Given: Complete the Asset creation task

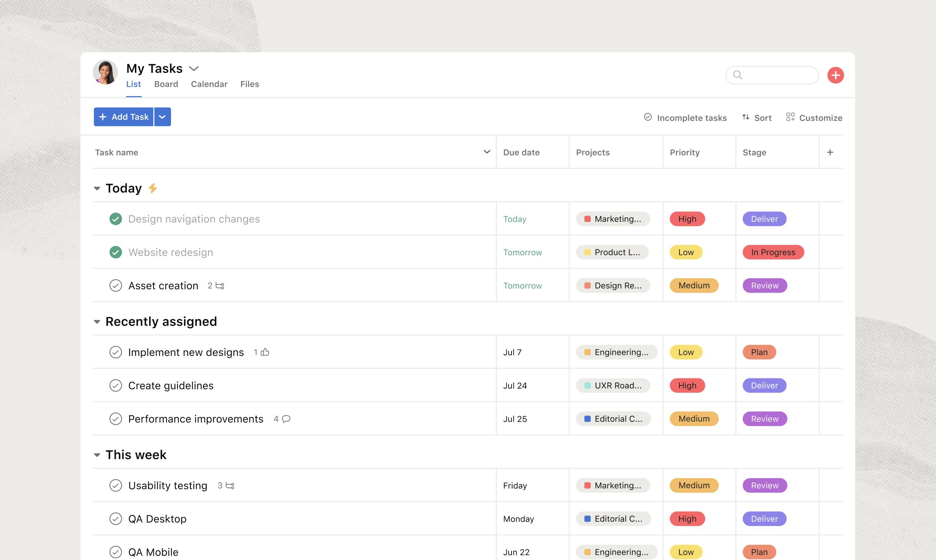Looking at the screenshot, I should pos(115,286).
